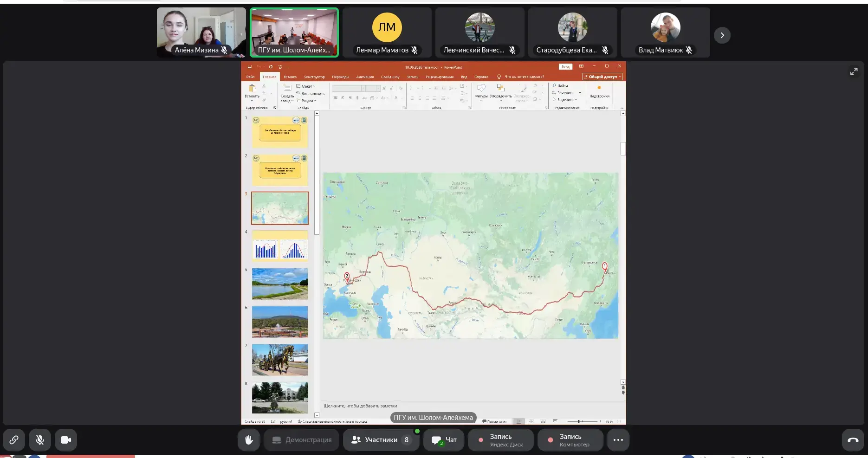Switch to the Слайд-шоу ribbon tab

point(390,77)
